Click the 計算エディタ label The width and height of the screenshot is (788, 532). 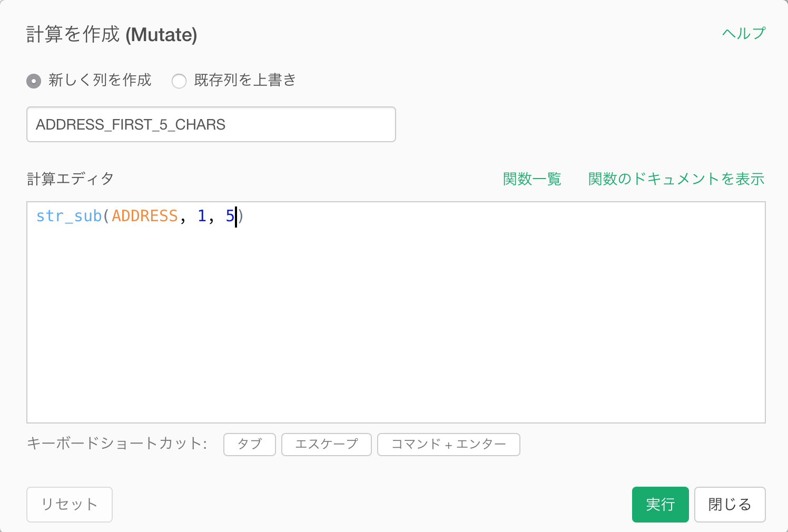coord(70,179)
